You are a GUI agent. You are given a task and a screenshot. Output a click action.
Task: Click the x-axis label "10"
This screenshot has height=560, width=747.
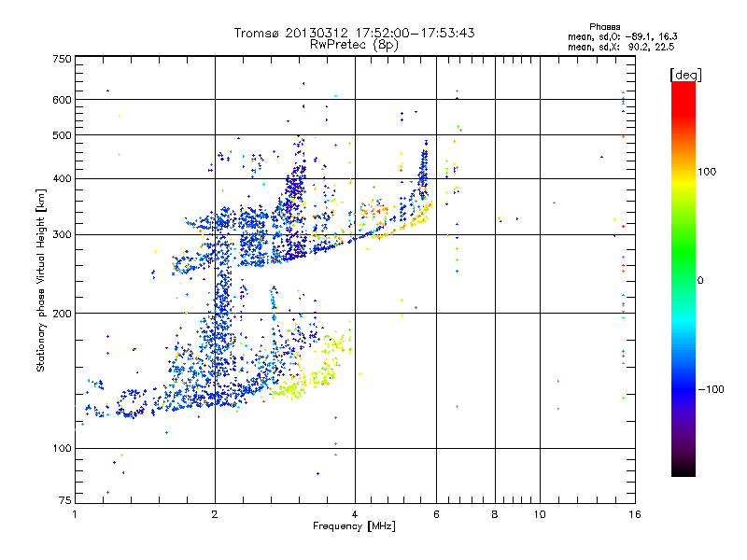tap(540, 514)
